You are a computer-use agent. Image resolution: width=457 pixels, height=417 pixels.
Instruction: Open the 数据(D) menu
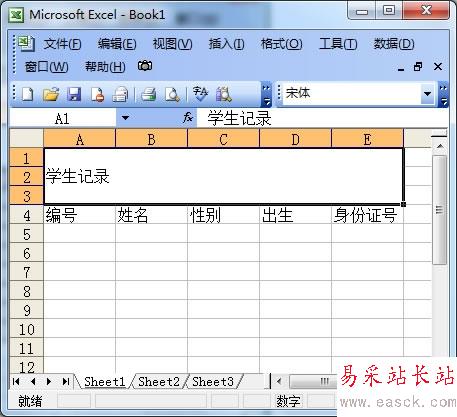click(394, 44)
